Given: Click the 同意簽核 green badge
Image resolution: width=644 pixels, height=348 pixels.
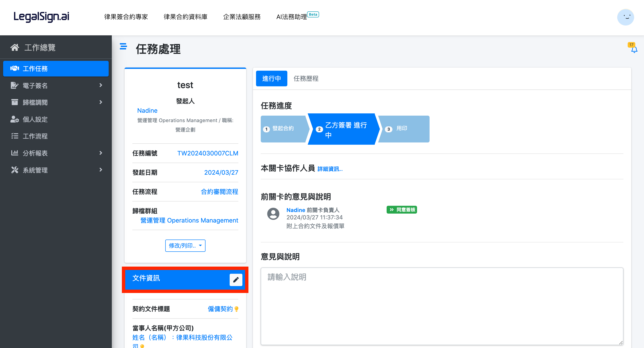Looking at the screenshot, I should click(402, 210).
